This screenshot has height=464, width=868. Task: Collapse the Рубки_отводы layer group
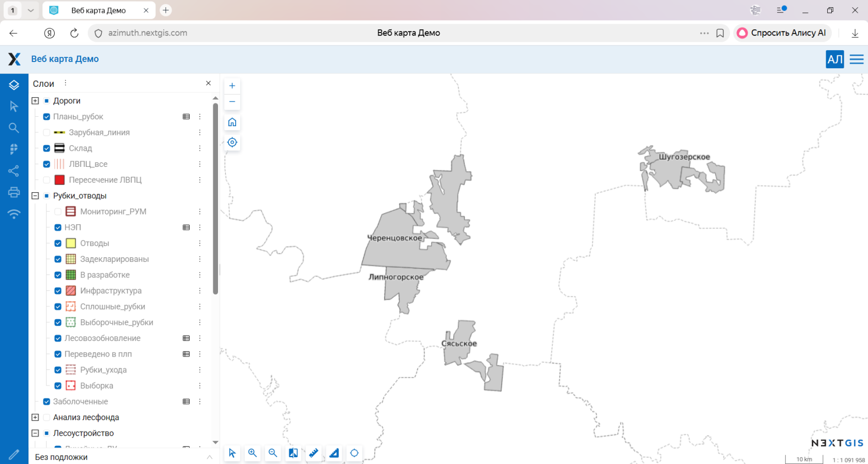coord(35,196)
